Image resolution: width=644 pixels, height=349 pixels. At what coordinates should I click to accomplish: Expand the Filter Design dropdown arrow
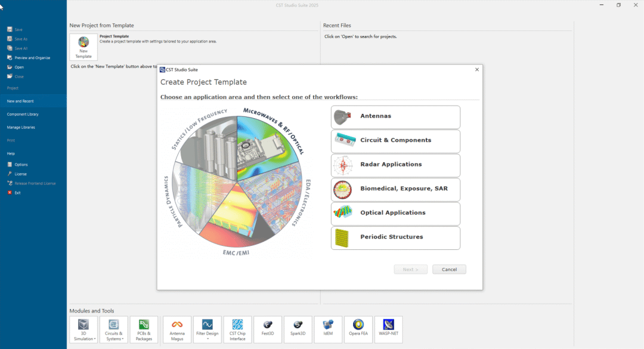click(208, 339)
